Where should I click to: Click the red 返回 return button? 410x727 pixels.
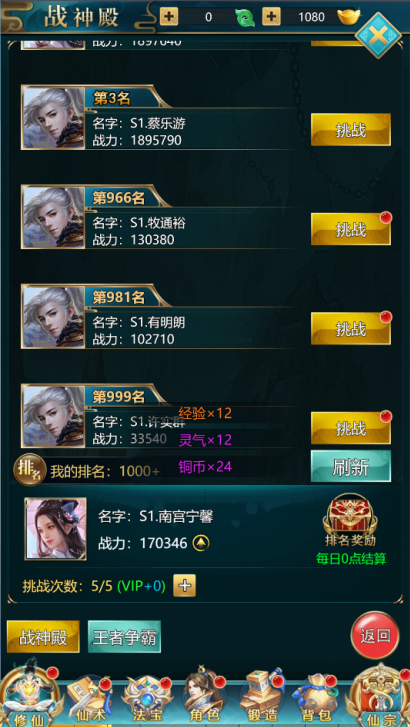coord(375,636)
